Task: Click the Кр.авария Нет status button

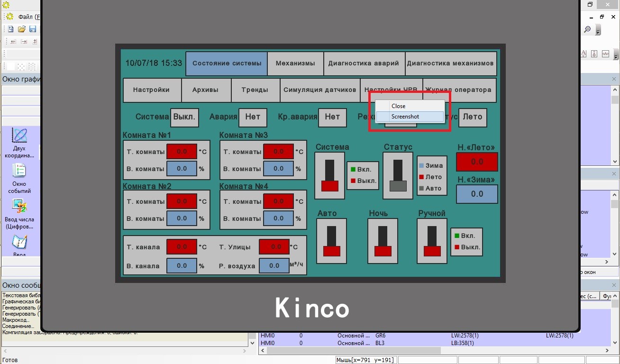Action: click(x=332, y=117)
